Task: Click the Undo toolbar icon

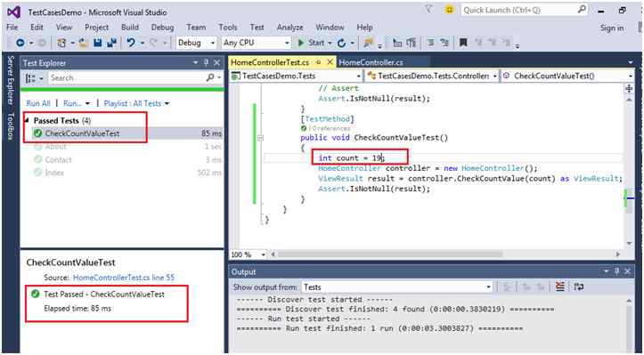Action: [x=131, y=43]
